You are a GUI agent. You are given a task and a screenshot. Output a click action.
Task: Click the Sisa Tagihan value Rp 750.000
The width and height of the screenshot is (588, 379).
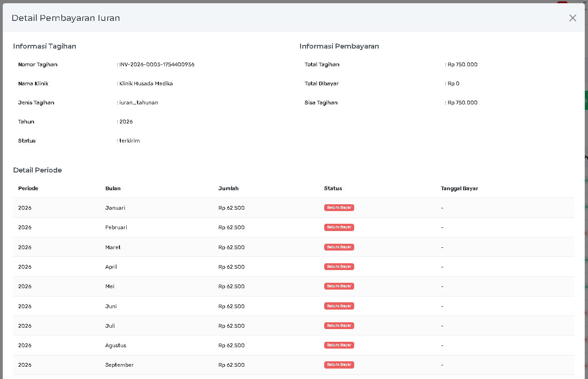(462, 103)
